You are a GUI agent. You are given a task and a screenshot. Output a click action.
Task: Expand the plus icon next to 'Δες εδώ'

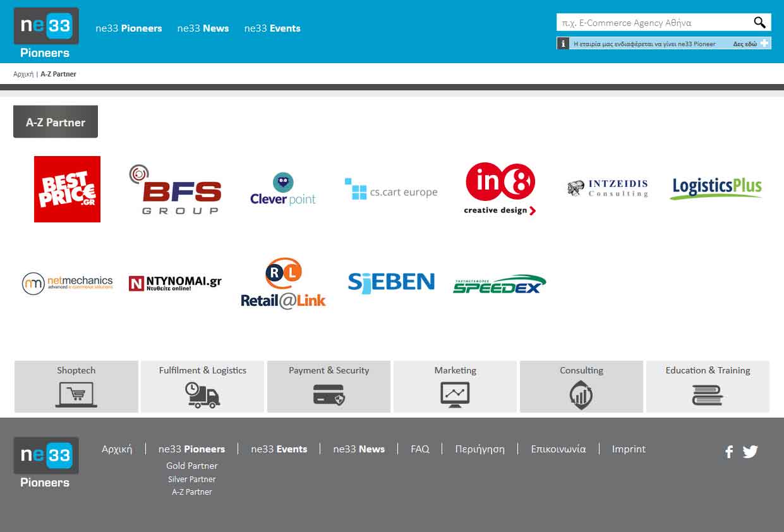pos(765,44)
